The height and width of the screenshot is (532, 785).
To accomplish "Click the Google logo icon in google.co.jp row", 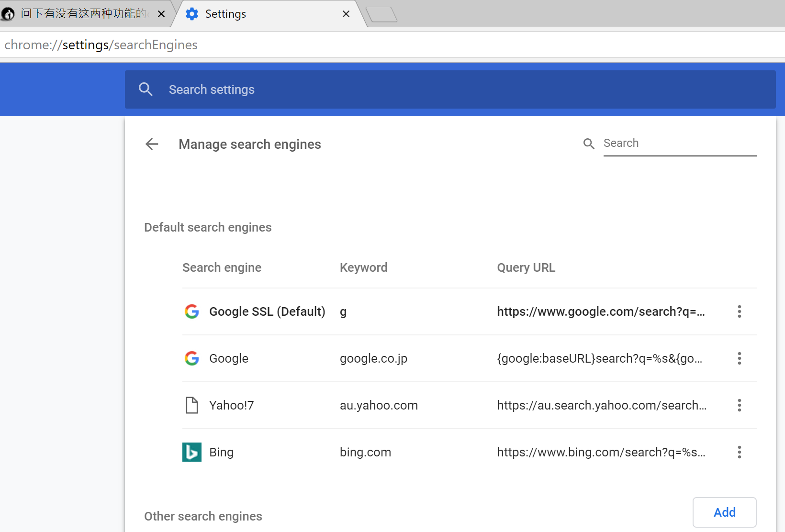I will [x=192, y=358].
